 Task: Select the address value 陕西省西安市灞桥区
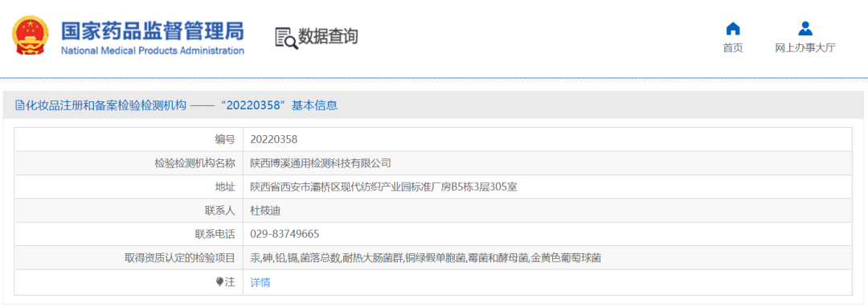[383, 187]
